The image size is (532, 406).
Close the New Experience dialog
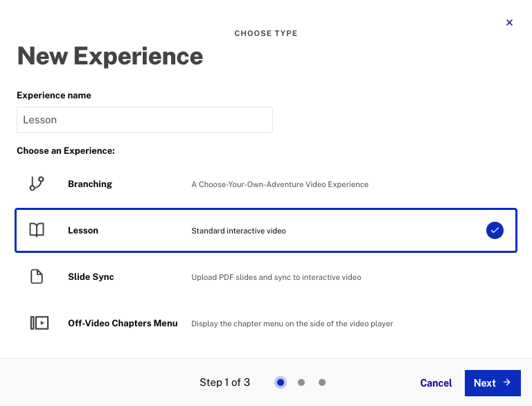(x=509, y=23)
